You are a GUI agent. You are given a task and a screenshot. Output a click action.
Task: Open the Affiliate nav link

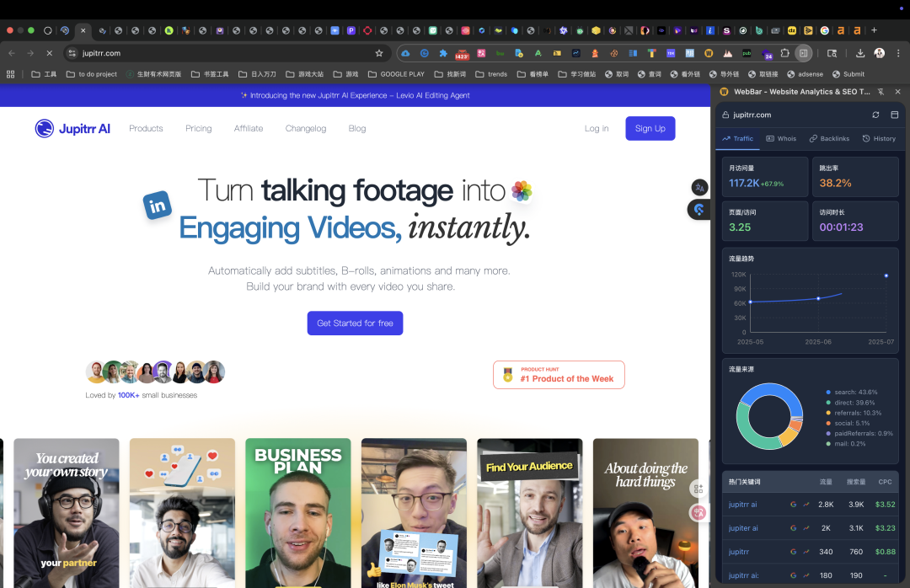(x=249, y=128)
